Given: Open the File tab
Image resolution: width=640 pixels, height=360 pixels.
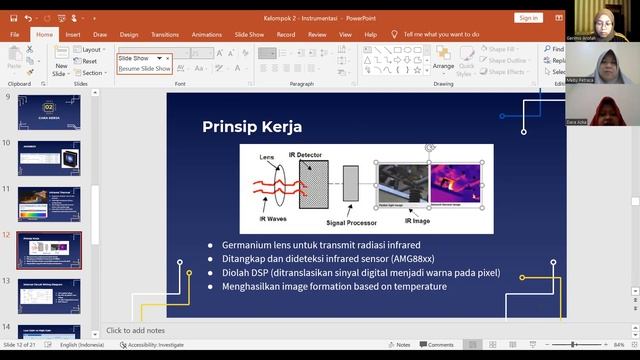Looking at the screenshot, I should click(x=15, y=35).
